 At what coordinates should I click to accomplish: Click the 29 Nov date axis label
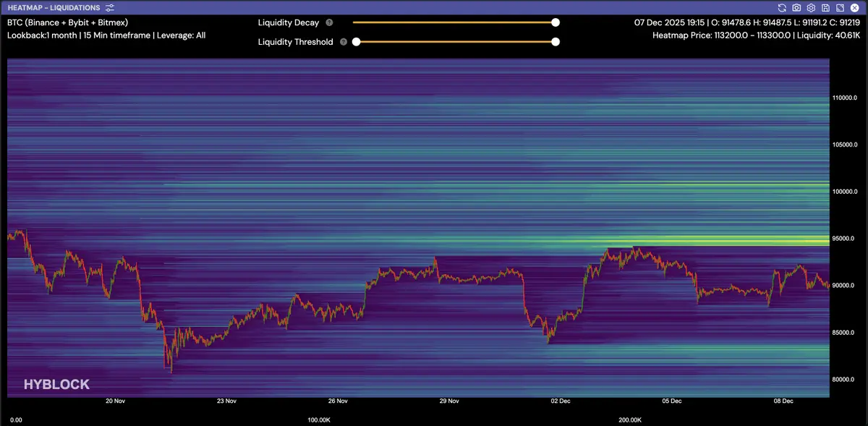tap(449, 401)
